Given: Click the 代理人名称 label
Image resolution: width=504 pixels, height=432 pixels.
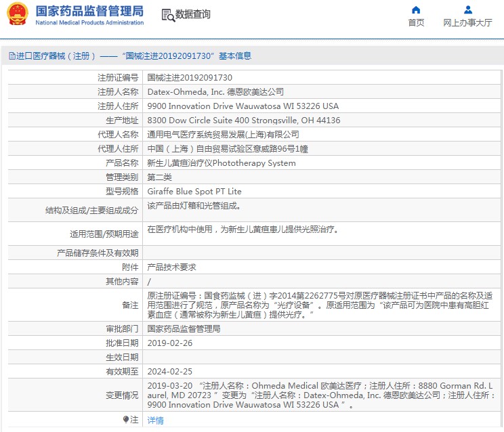Looking at the screenshot, I should (118, 135).
